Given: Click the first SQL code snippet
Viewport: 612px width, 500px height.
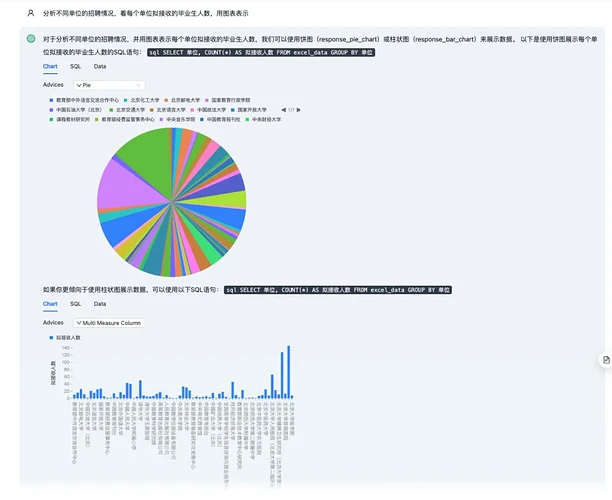Looking at the screenshot, I should (260, 51).
